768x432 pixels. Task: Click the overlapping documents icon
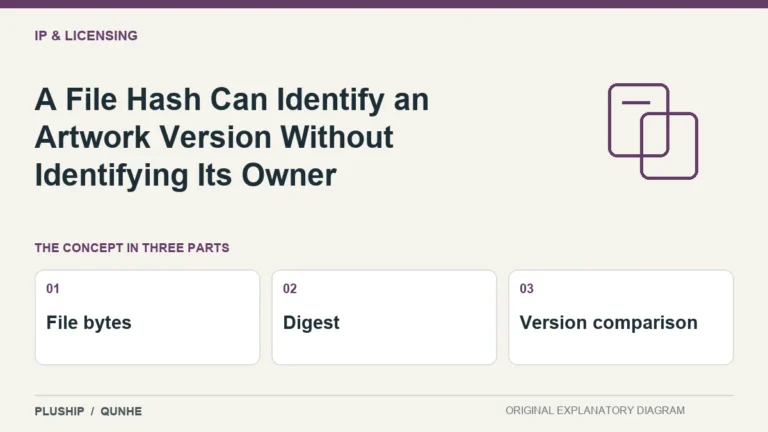(653, 131)
